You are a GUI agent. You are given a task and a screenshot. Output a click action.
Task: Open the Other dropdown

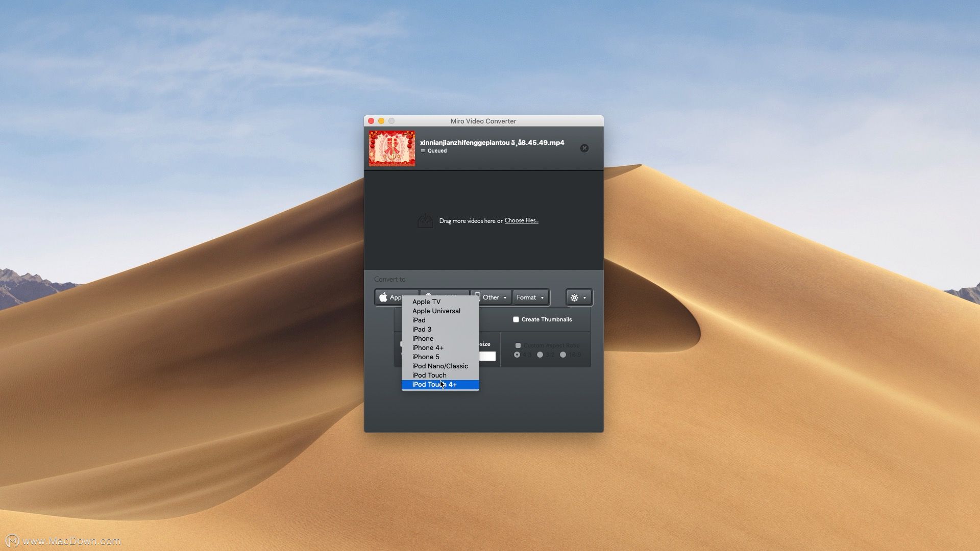tap(493, 297)
